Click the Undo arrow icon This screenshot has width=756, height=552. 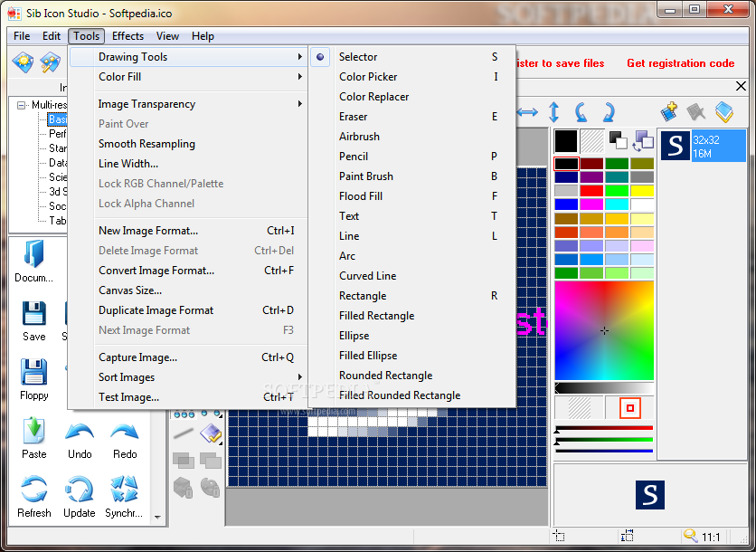coord(80,432)
